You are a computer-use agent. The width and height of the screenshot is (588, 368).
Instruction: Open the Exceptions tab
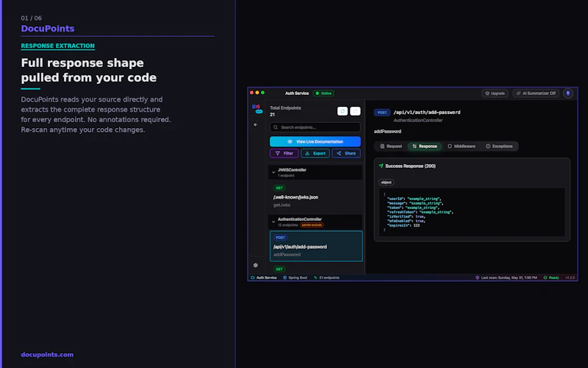(499, 146)
